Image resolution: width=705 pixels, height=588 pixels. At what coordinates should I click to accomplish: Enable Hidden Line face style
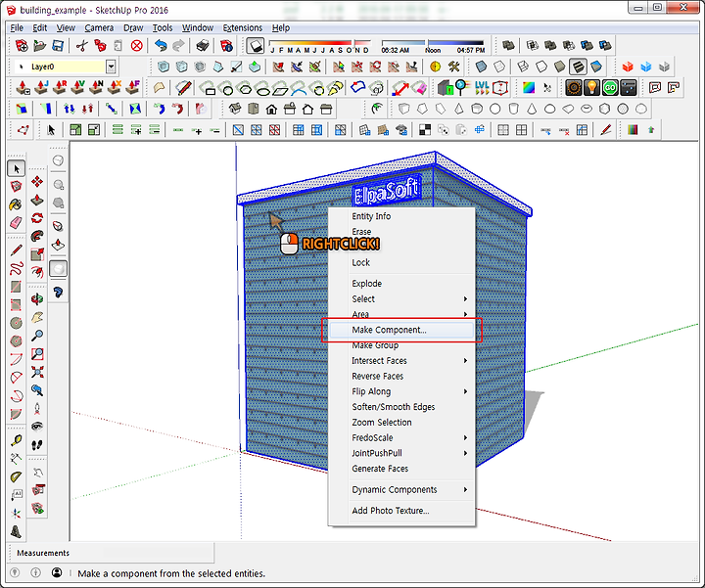pos(541,67)
